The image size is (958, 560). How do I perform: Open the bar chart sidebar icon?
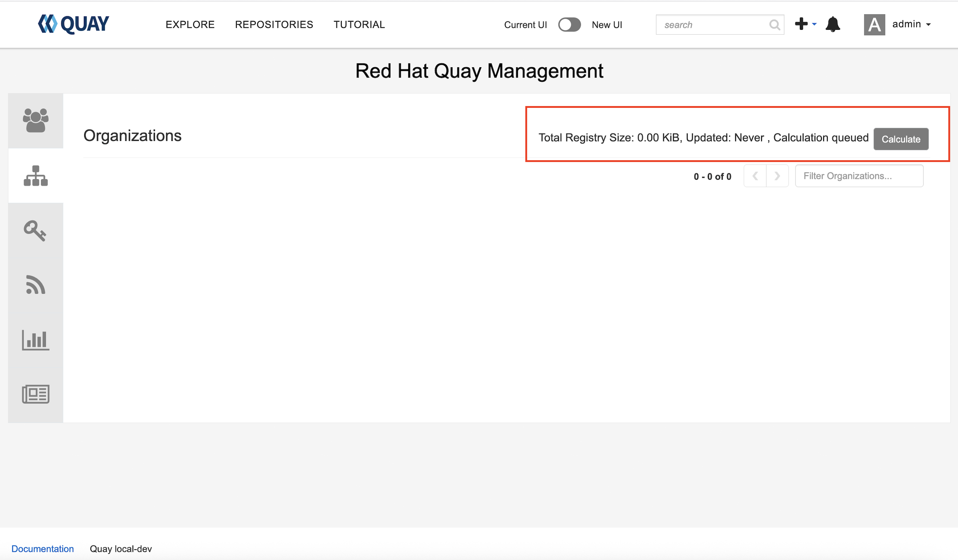pyautogui.click(x=36, y=340)
